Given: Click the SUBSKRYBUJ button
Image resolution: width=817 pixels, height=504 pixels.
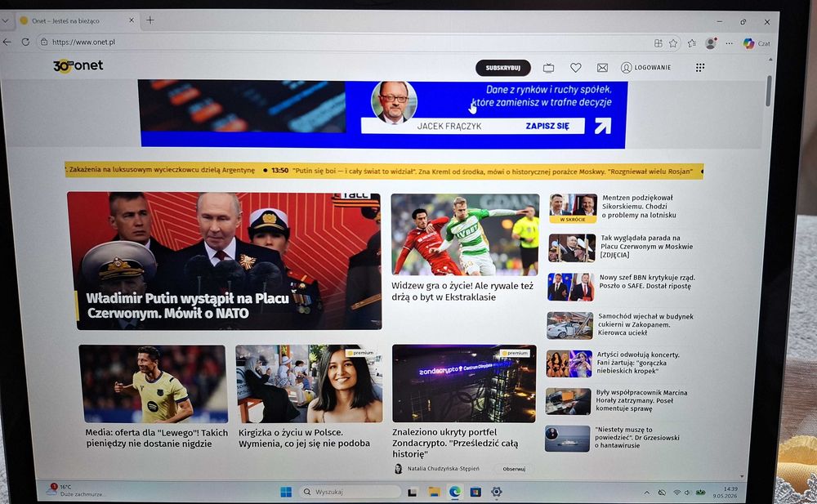Looking at the screenshot, I should tap(502, 68).
